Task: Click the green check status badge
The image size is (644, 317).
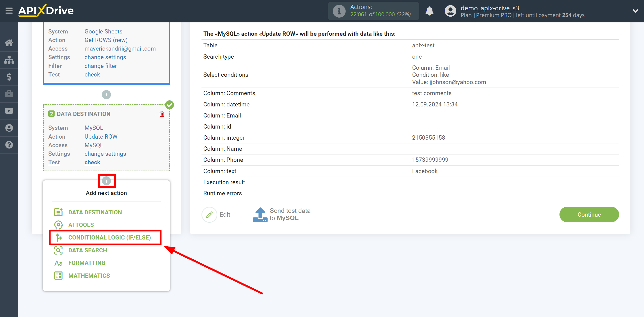Action: [170, 105]
